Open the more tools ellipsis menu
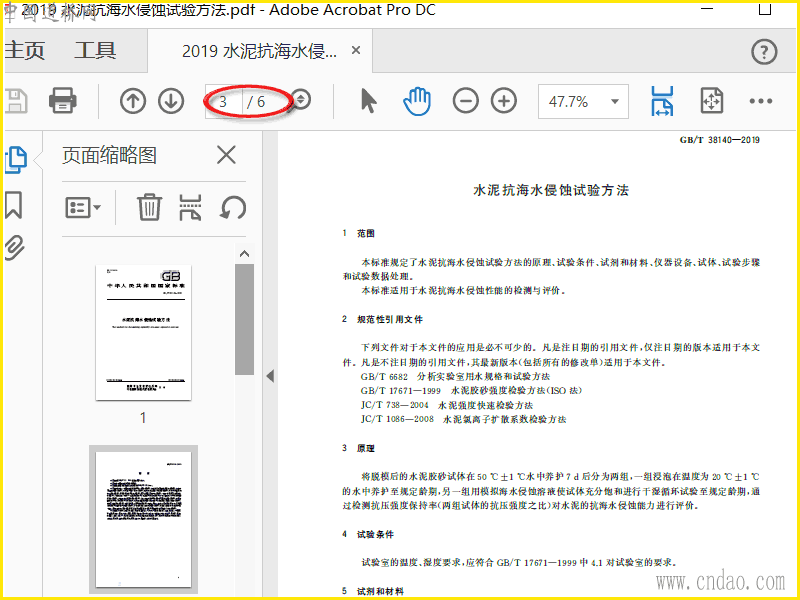This screenshot has height=600, width=800. [761, 101]
